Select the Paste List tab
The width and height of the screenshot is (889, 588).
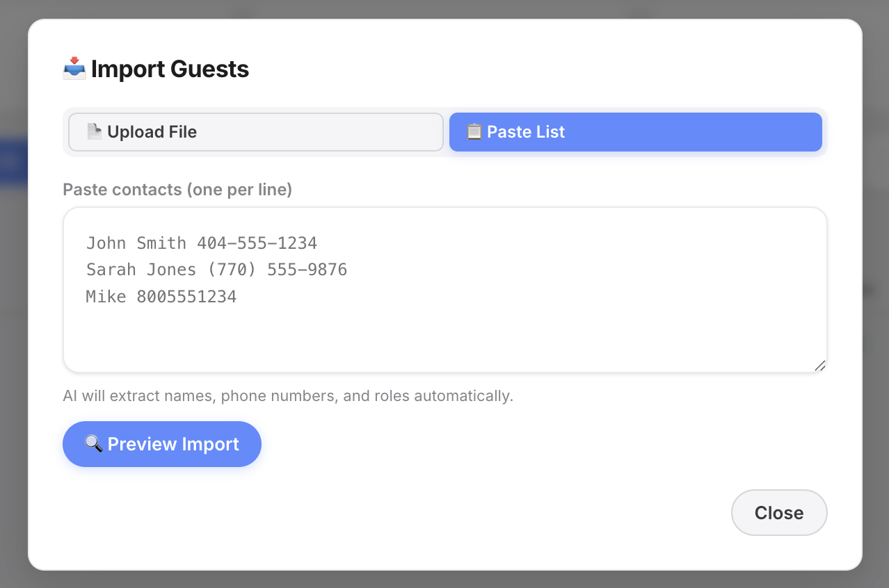pos(636,131)
